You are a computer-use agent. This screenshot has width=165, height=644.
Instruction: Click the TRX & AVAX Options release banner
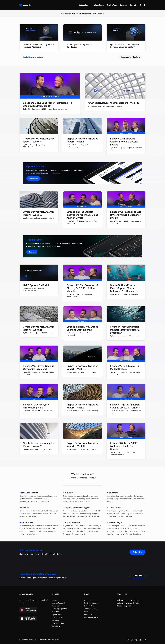tap(82, 14)
